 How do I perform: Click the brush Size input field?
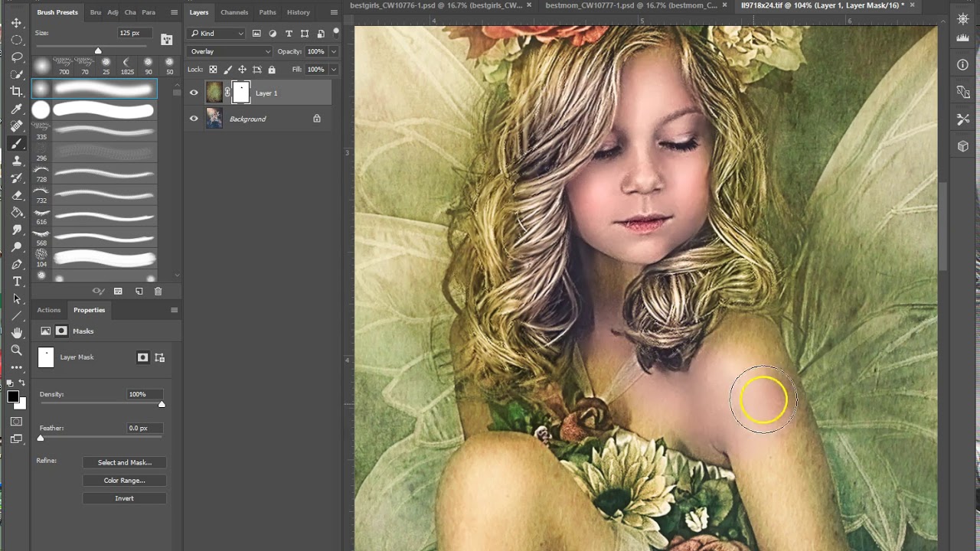coord(134,33)
